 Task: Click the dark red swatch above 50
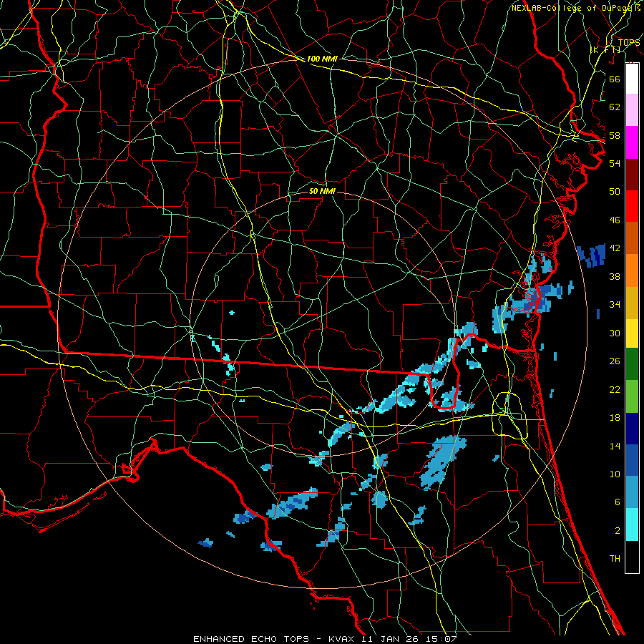point(632,175)
